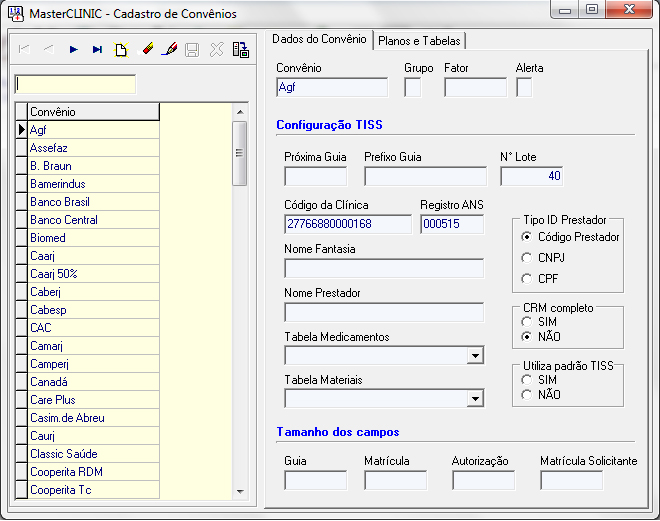Select Caarj 50% in the list
This screenshot has height=521, width=660.
point(93,274)
